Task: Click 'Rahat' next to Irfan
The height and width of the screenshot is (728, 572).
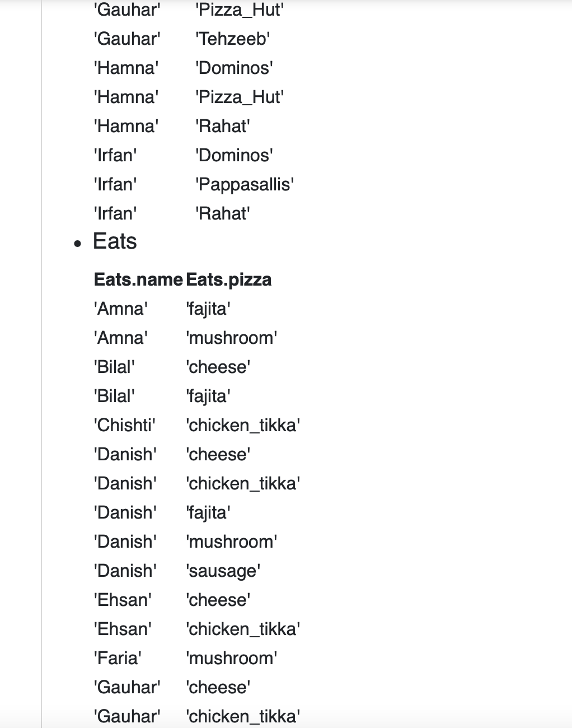Action: tap(223, 213)
